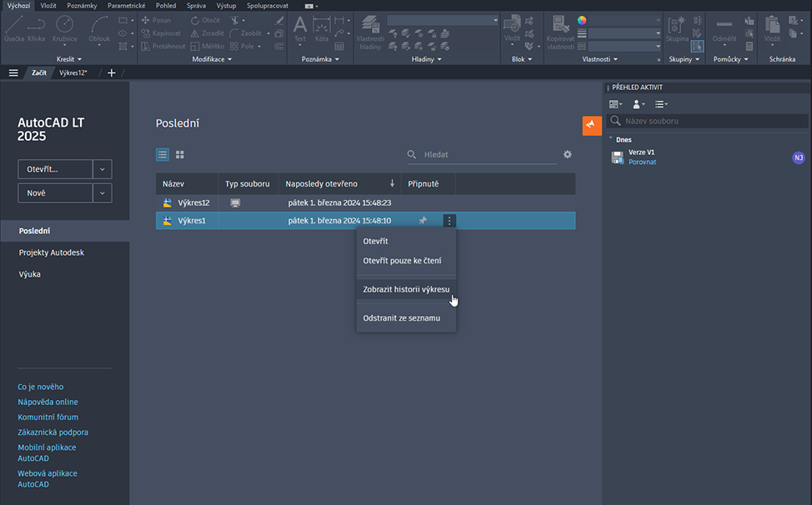Click the Kopírovat copy tool

click(x=161, y=33)
